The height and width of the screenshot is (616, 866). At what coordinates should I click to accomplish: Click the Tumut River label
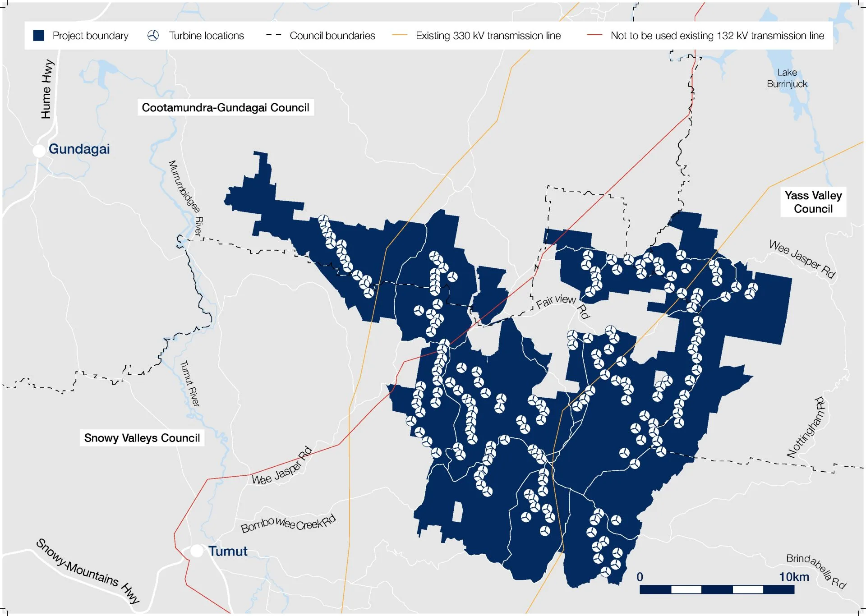tap(190, 383)
